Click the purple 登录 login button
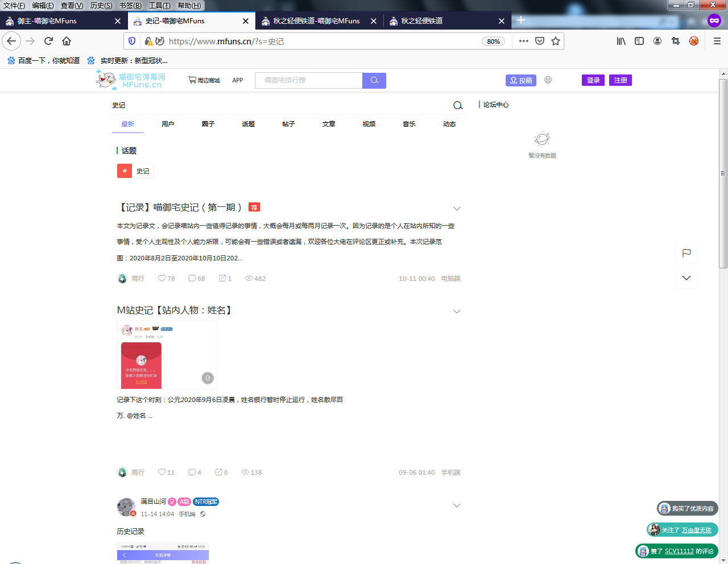The width and height of the screenshot is (728, 564). [593, 80]
